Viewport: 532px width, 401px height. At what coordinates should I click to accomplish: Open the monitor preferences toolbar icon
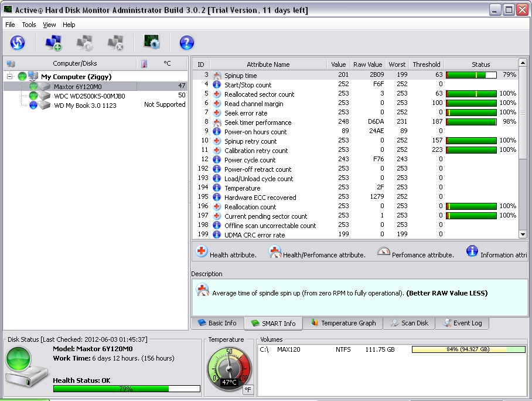tap(152, 42)
